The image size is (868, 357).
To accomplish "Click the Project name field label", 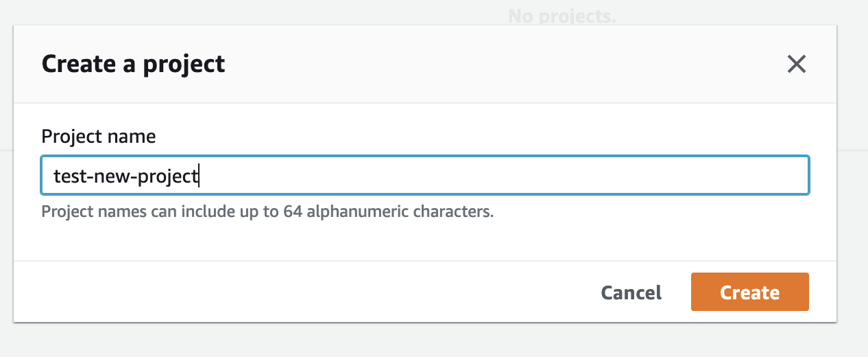I will (x=99, y=136).
